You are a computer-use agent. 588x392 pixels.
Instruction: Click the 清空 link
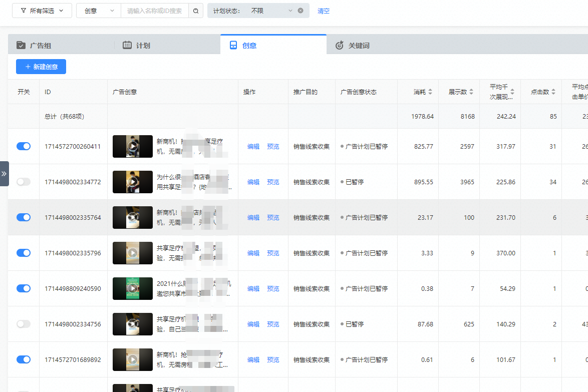(x=323, y=11)
